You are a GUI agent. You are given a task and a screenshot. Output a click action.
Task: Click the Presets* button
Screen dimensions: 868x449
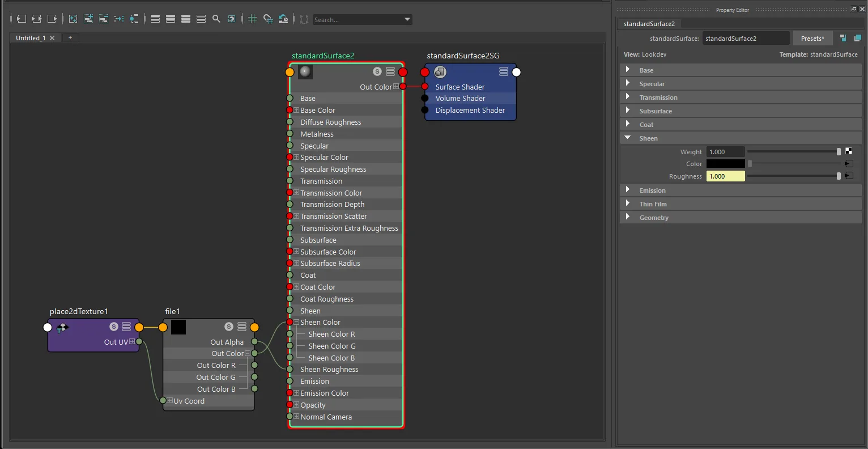(x=812, y=38)
